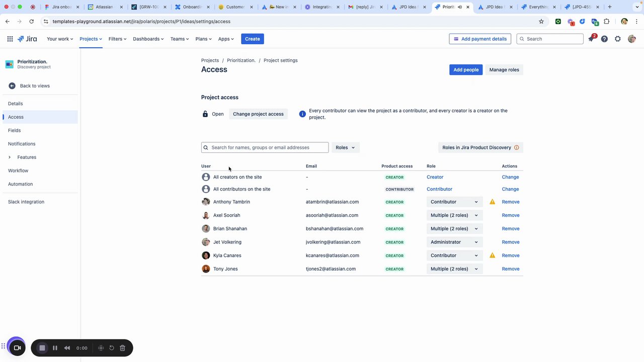The width and height of the screenshot is (644, 362).
Task: Open the Jira app switcher grid
Action: tap(10, 39)
